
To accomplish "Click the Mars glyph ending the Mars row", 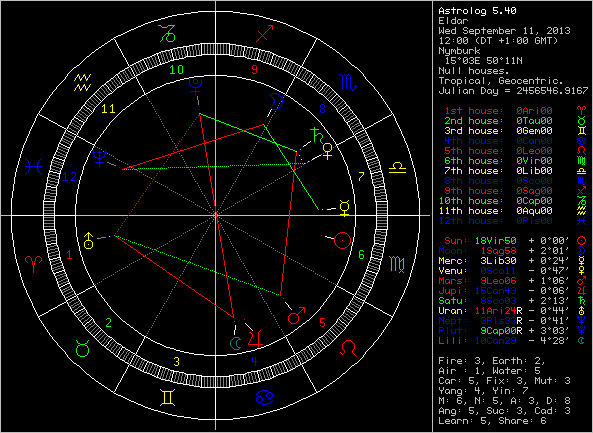I will (x=581, y=281).
